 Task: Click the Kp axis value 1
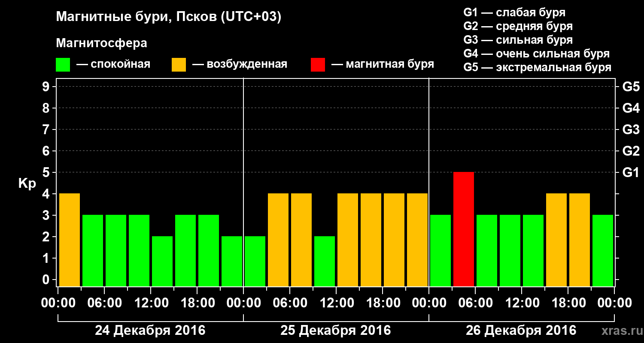tap(47, 258)
